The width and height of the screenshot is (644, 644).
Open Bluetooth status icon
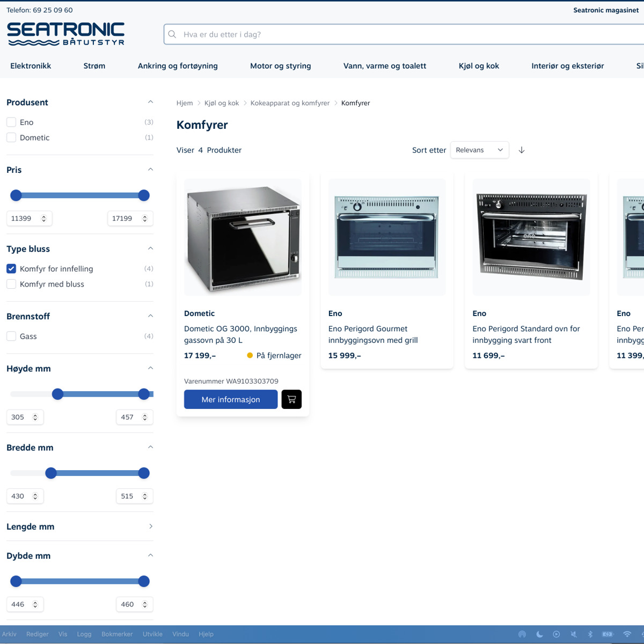click(x=590, y=634)
